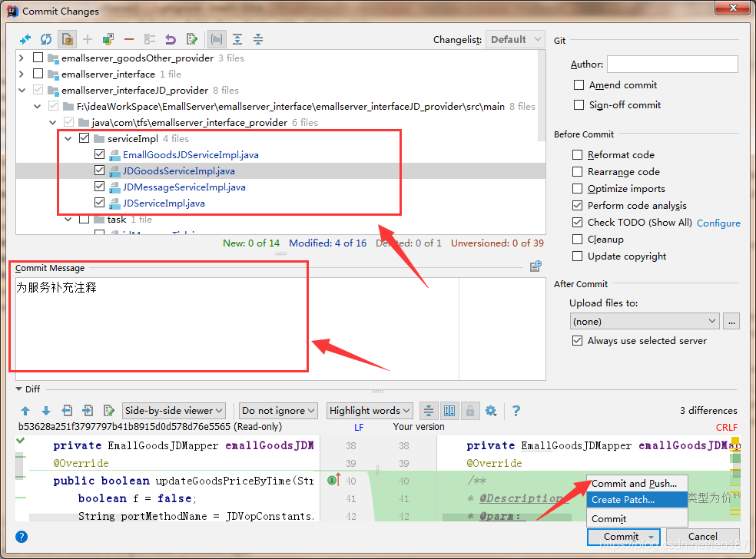Go to next difference down arrow
Image resolution: width=756 pixels, height=559 pixels.
coord(46,411)
